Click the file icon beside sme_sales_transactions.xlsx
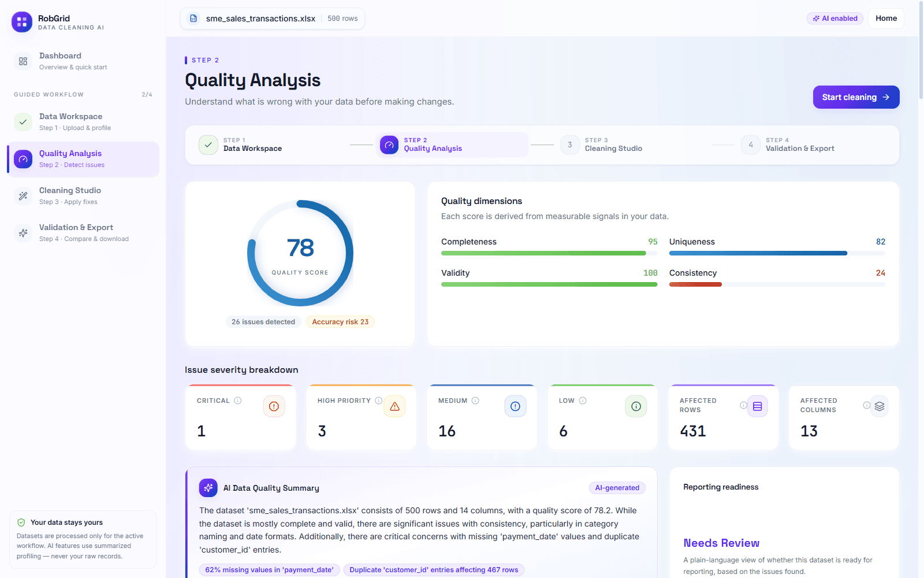This screenshot has height=578, width=924. tap(193, 18)
